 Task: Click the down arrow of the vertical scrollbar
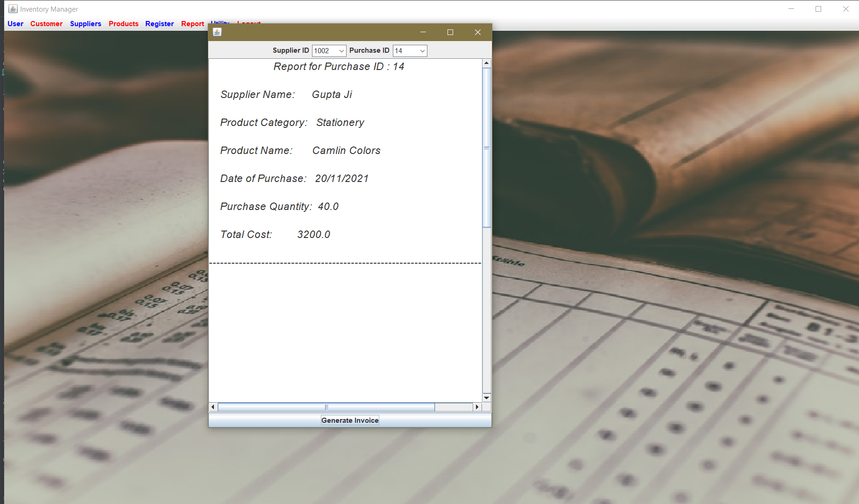click(487, 397)
